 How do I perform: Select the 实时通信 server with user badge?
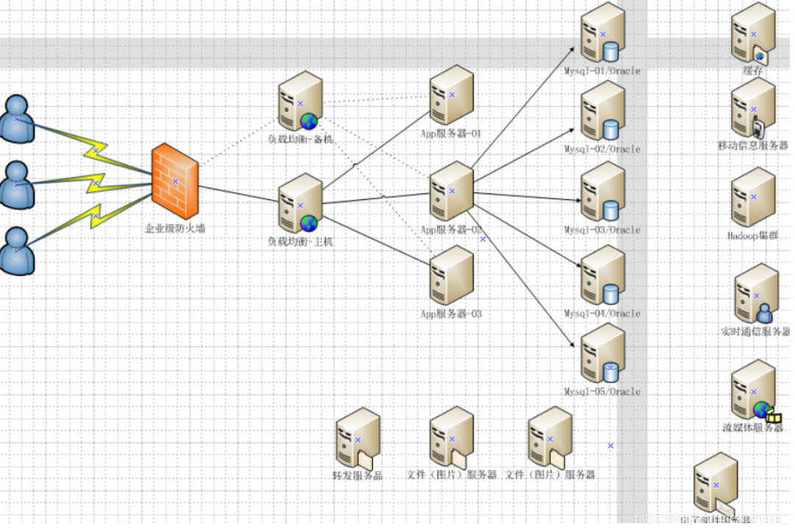pyautogui.click(x=756, y=293)
